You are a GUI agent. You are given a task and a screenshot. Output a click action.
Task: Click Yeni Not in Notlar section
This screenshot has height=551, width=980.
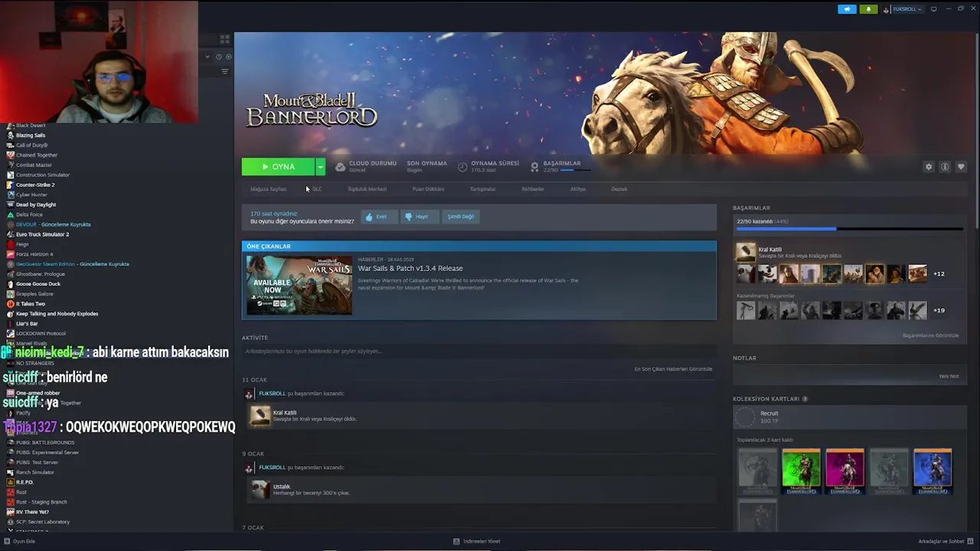(x=949, y=377)
